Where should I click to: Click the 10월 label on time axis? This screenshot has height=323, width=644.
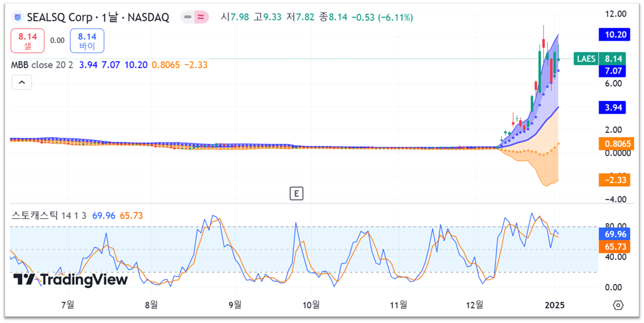[x=311, y=305]
